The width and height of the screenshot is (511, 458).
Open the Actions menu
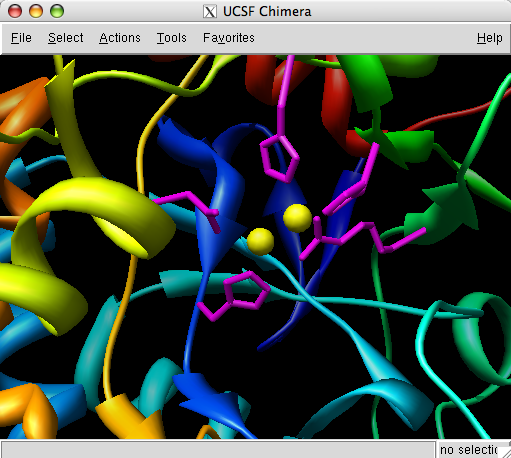point(120,38)
